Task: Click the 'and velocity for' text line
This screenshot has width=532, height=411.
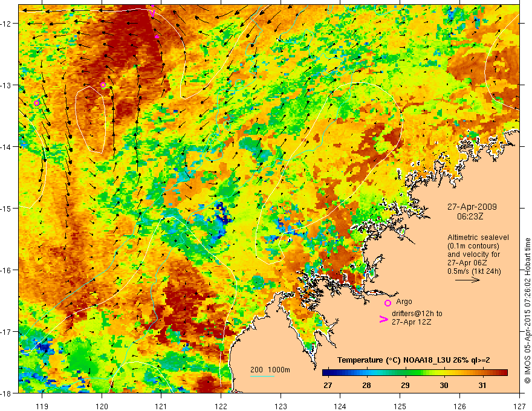Action: coord(473,254)
